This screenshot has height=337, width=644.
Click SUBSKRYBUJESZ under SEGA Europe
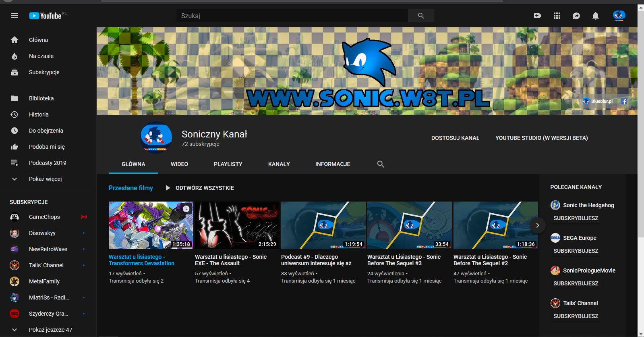tap(576, 251)
